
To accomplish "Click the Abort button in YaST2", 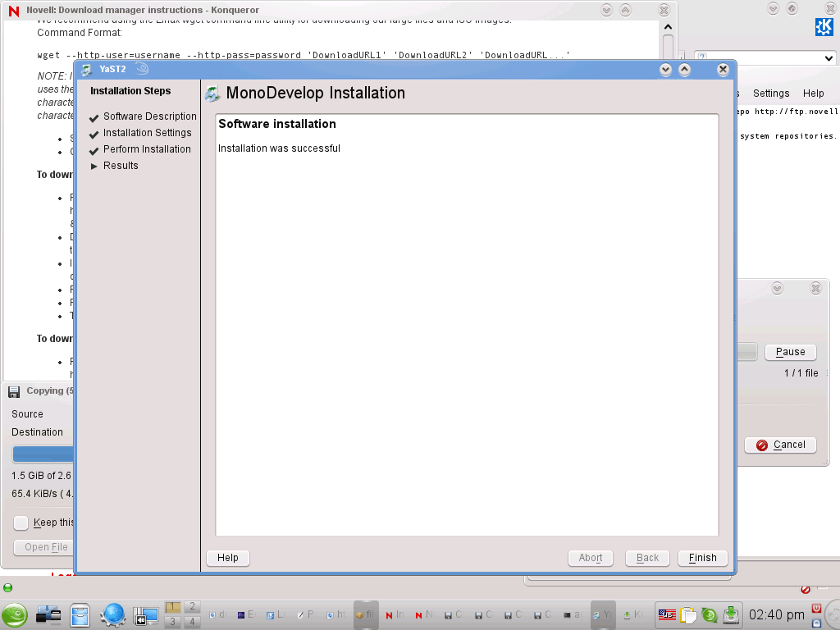I will tap(591, 558).
